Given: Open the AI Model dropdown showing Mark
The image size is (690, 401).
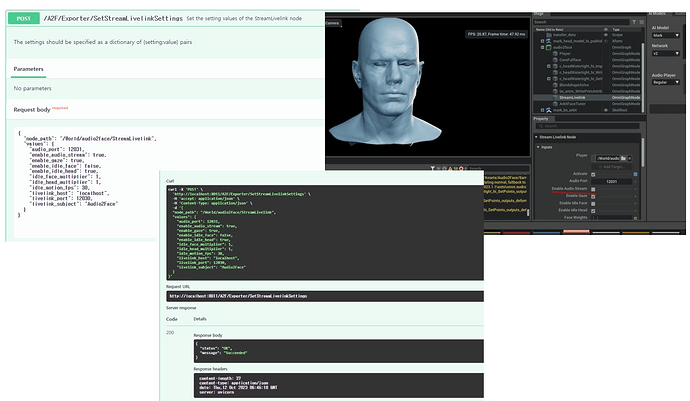Looking at the screenshot, I should [666, 35].
